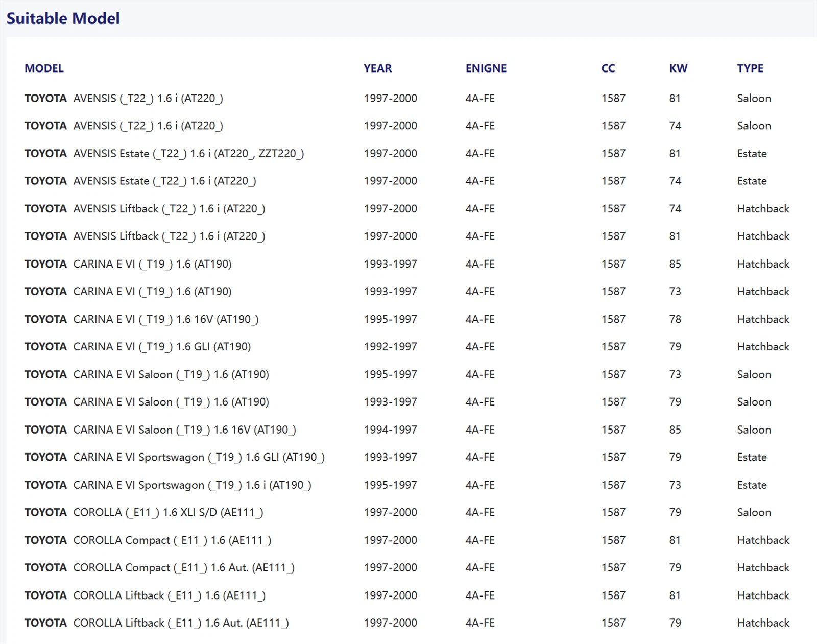The image size is (817, 644).
Task: Click the year value '1994-1997'
Action: pyautogui.click(x=390, y=430)
